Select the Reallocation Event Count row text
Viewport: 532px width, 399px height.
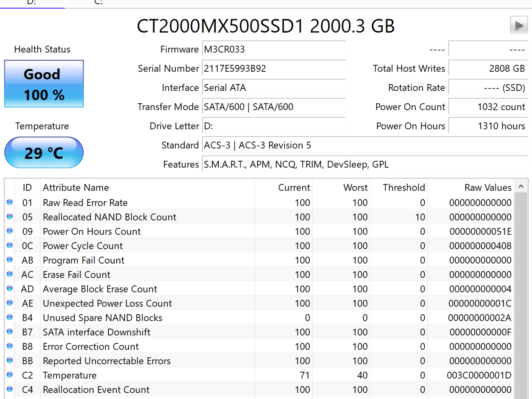click(96, 390)
